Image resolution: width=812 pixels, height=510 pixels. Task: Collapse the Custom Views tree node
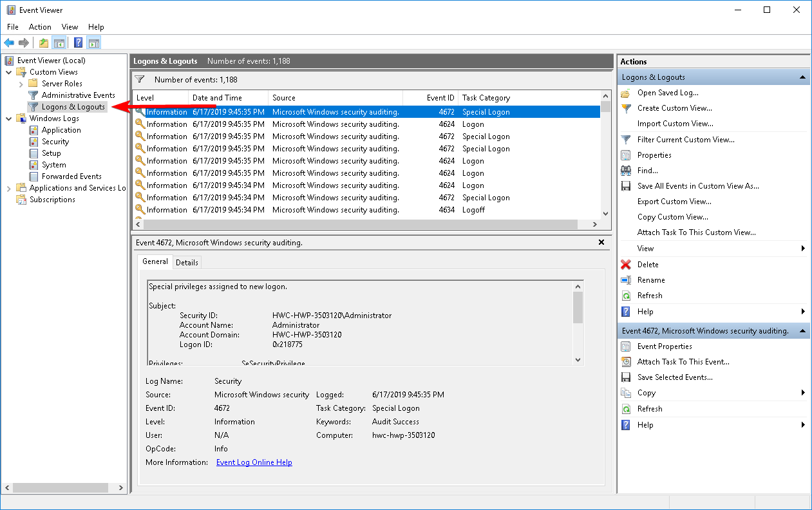9,72
